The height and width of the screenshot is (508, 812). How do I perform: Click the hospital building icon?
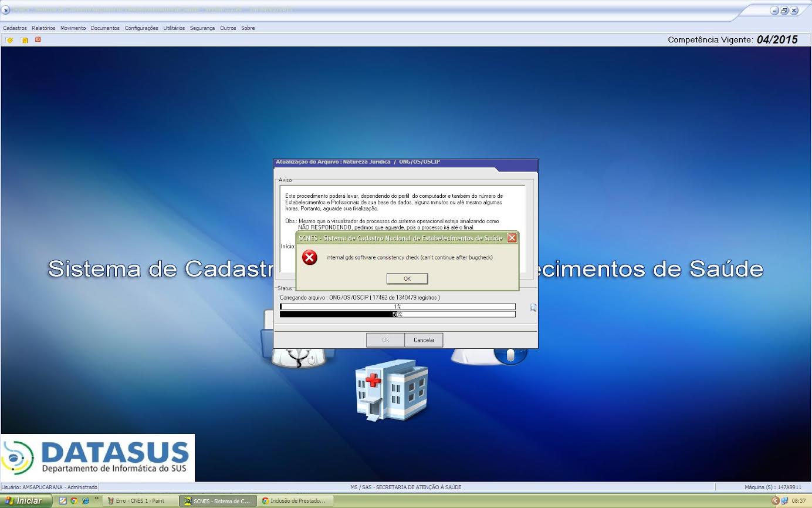pos(391,390)
